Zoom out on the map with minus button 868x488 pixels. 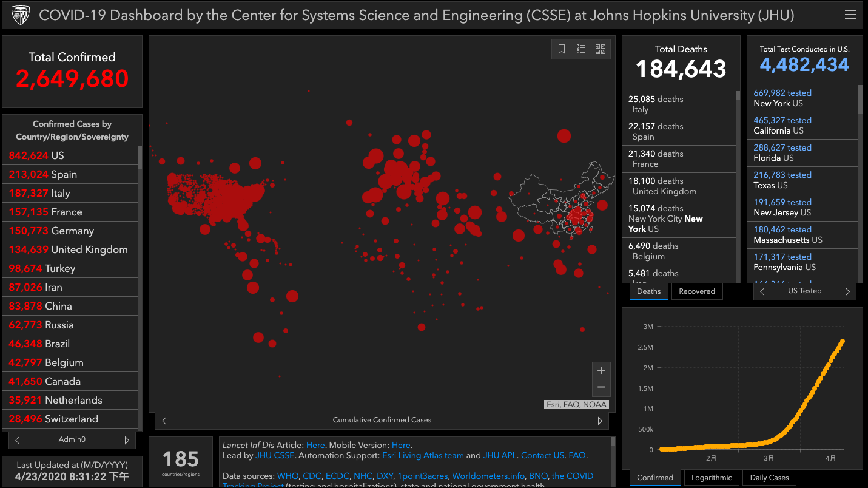[601, 387]
